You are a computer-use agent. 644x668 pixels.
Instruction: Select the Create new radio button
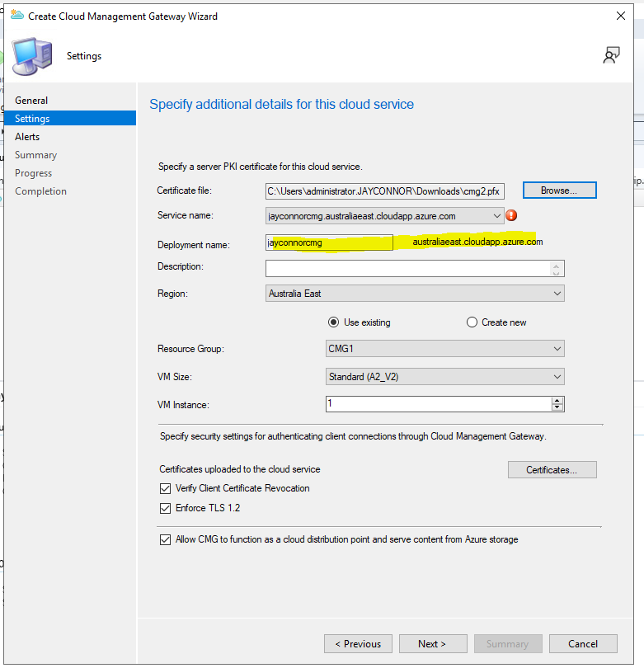click(472, 322)
